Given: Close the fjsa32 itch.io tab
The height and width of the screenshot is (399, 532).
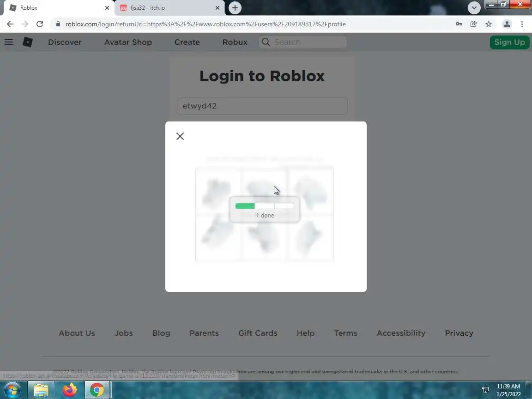Looking at the screenshot, I should pyautogui.click(x=218, y=8).
